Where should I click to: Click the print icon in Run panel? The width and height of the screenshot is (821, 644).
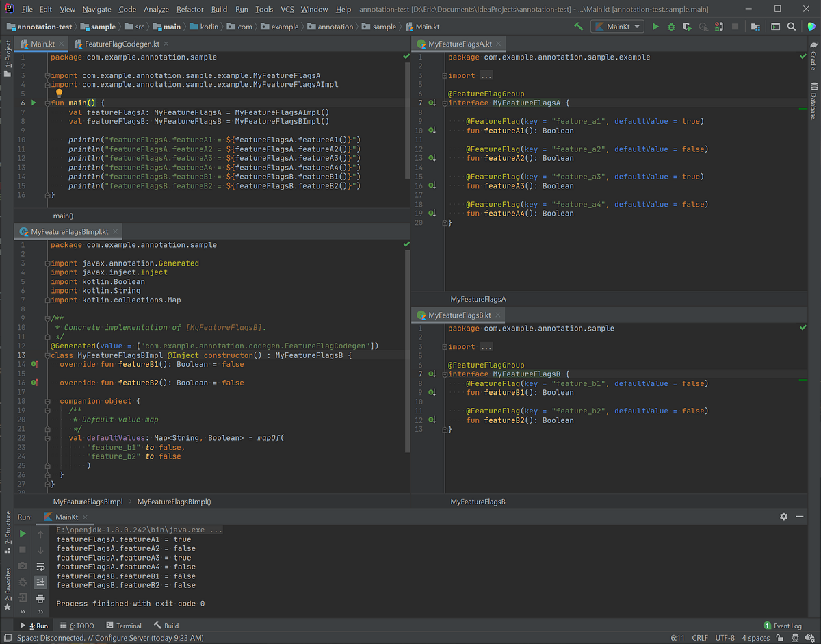point(40,597)
